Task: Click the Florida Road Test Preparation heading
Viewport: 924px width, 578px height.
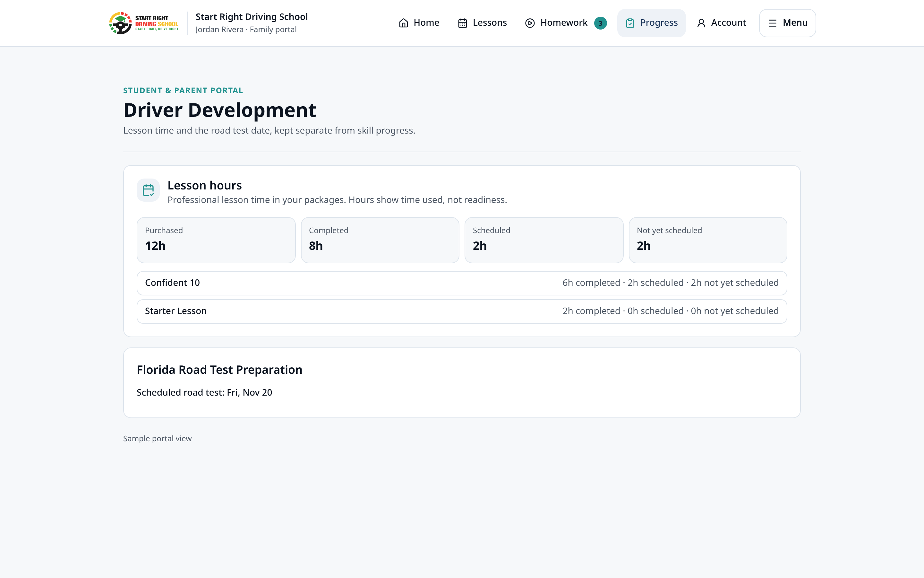Action: coord(219,370)
